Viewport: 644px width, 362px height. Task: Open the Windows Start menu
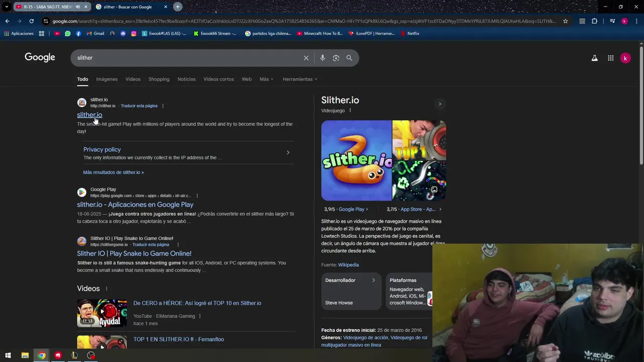coord(8,355)
